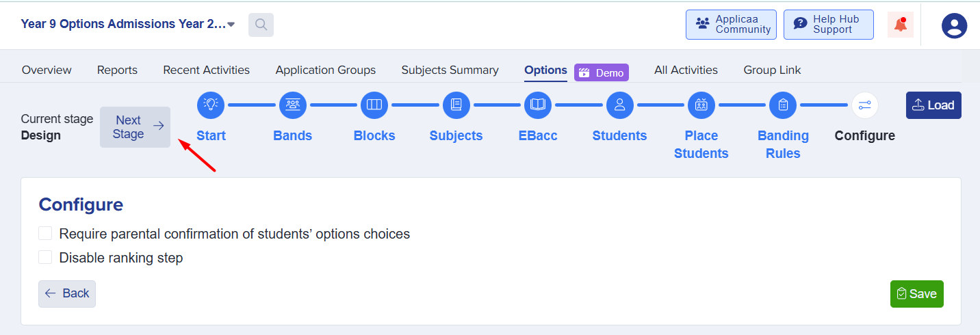Open the user profile avatar
Screen dimensions: 980x335
click(x=954, y=25)
